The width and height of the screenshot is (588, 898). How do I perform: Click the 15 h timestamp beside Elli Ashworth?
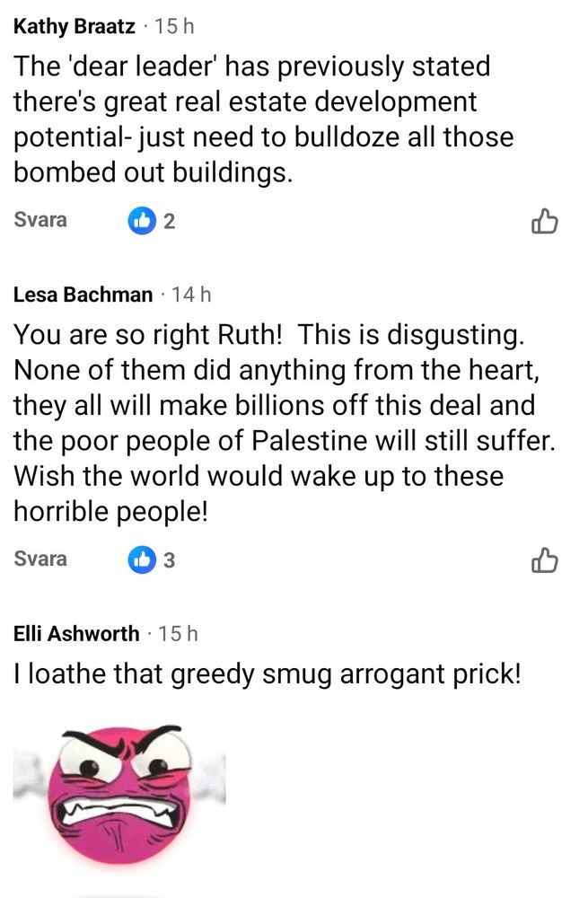178,633
